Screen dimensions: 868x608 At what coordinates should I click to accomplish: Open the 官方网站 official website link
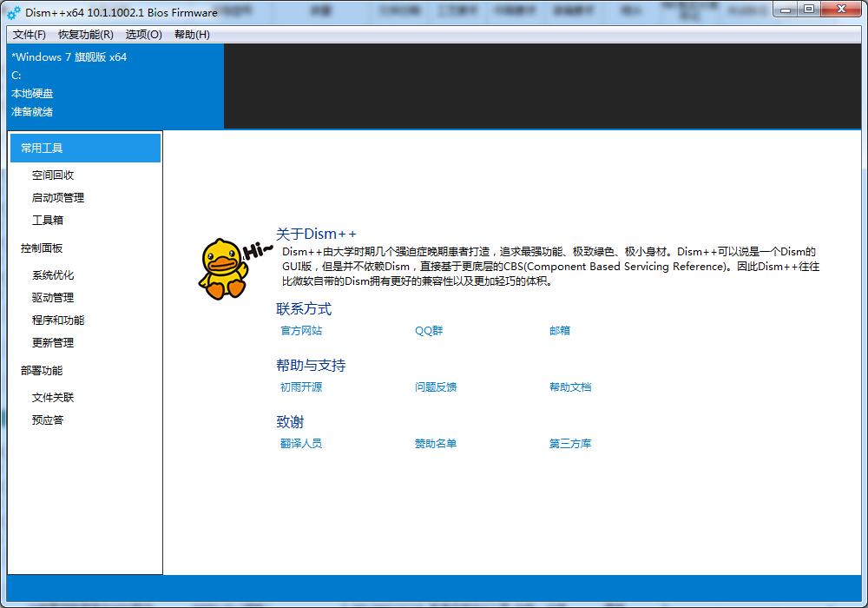[x=301, y=331]
